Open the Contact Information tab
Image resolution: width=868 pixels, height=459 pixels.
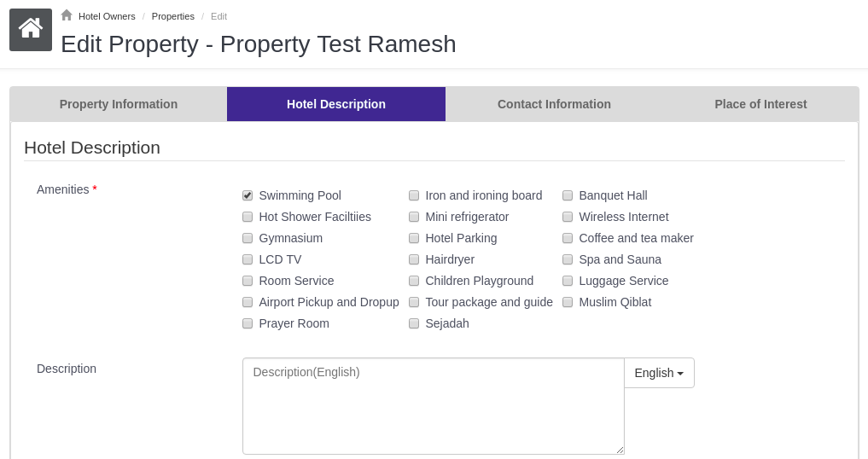[x=554, y=104]
